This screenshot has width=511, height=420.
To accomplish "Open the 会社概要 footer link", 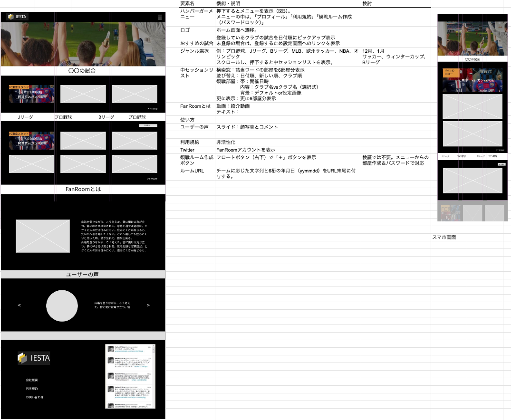I will (32, 380).
